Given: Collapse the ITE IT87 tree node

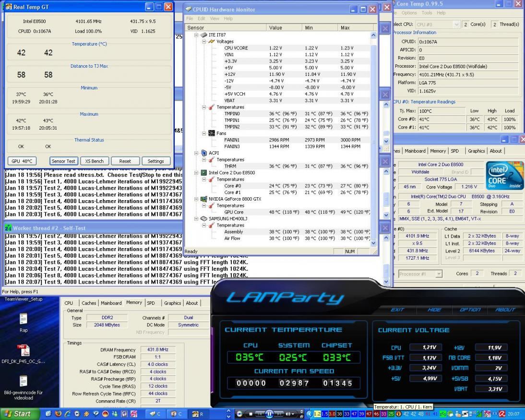Looking at the screenshot, I should point(197,35).
